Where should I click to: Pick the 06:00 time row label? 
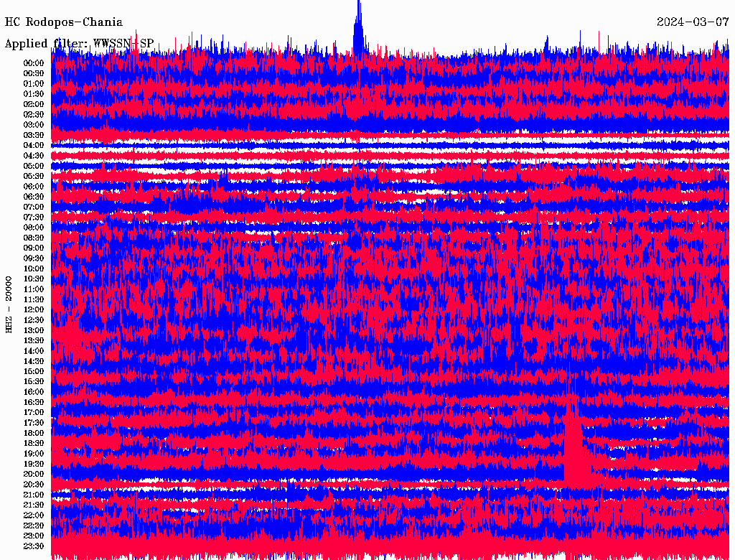tap(34, 187)
